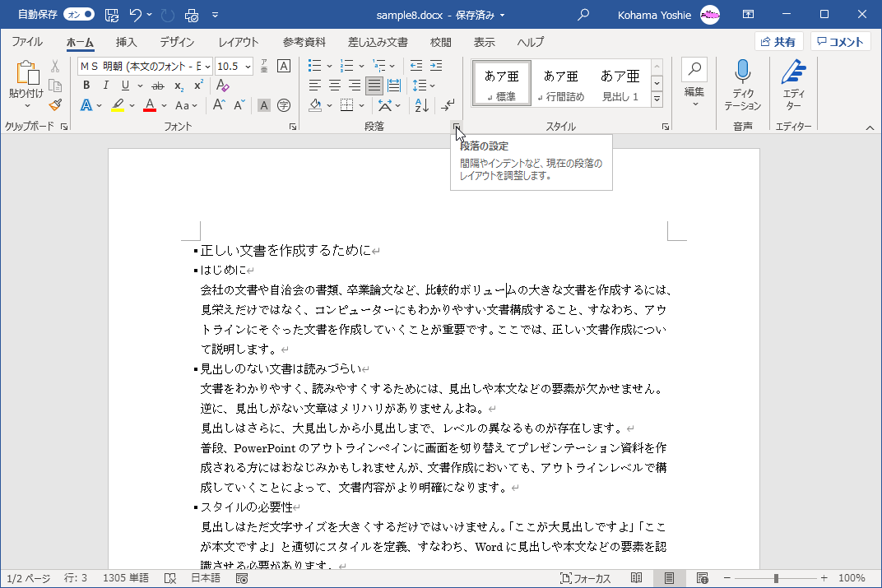Toggle Strikethrough formatting
Image resolution: width=882 pixels, height=588 pixels.
[159, 86]
